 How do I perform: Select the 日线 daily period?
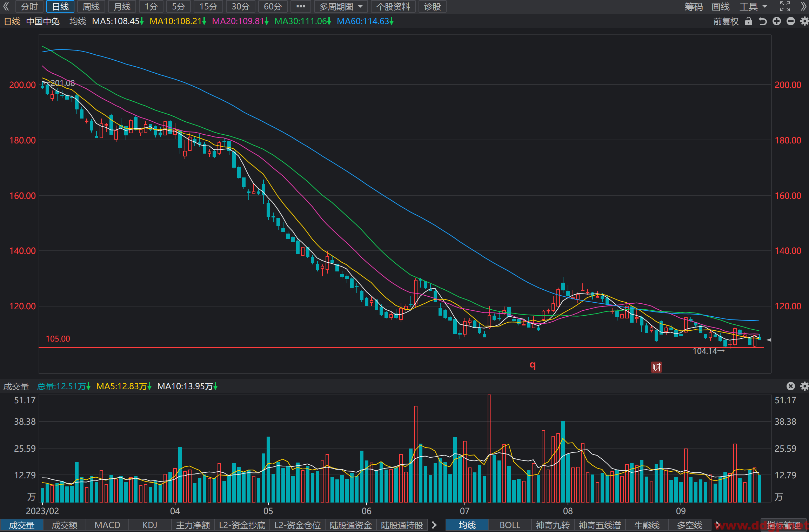pos(60,6)
